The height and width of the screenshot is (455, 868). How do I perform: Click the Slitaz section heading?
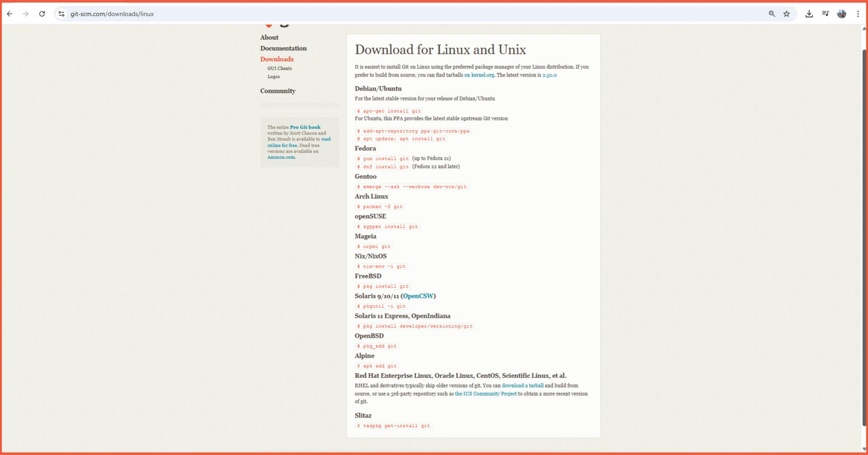click(x=363, y=415)
